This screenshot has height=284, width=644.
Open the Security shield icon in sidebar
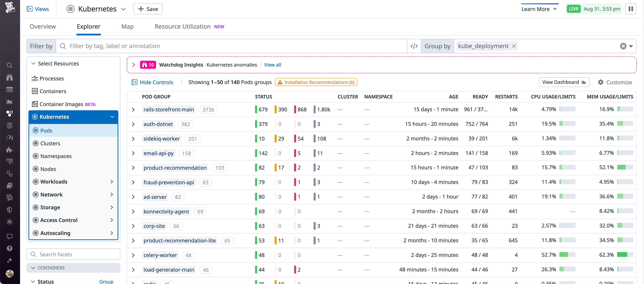[9, 209]
